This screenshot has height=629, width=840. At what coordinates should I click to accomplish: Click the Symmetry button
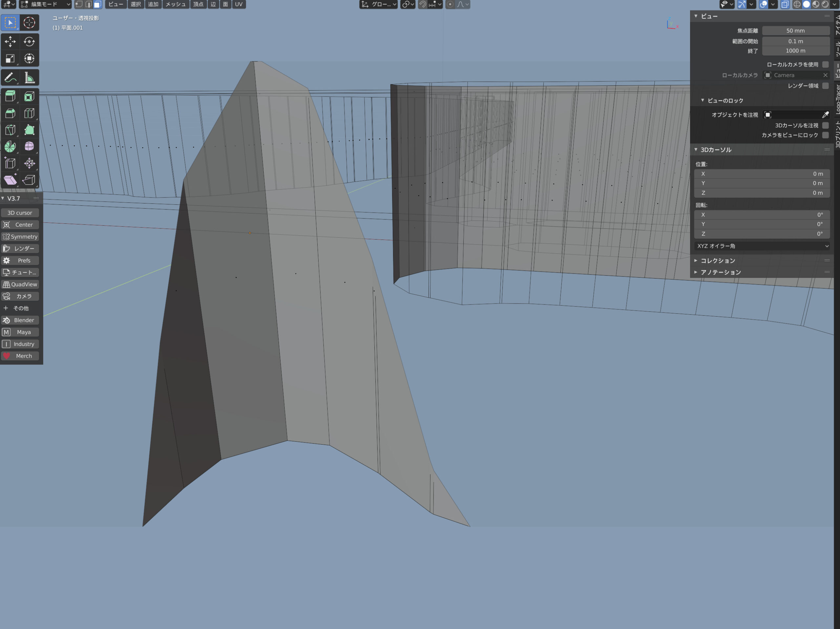click(20, 237)
